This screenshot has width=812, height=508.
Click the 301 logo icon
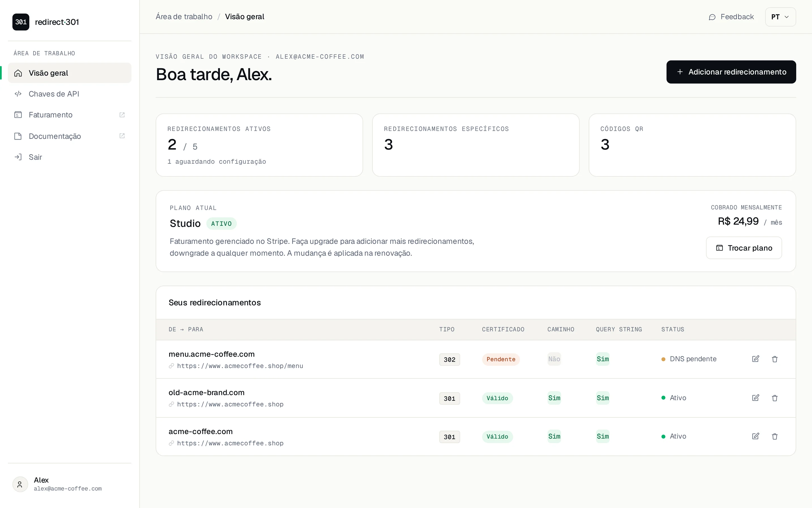(21, 22)
